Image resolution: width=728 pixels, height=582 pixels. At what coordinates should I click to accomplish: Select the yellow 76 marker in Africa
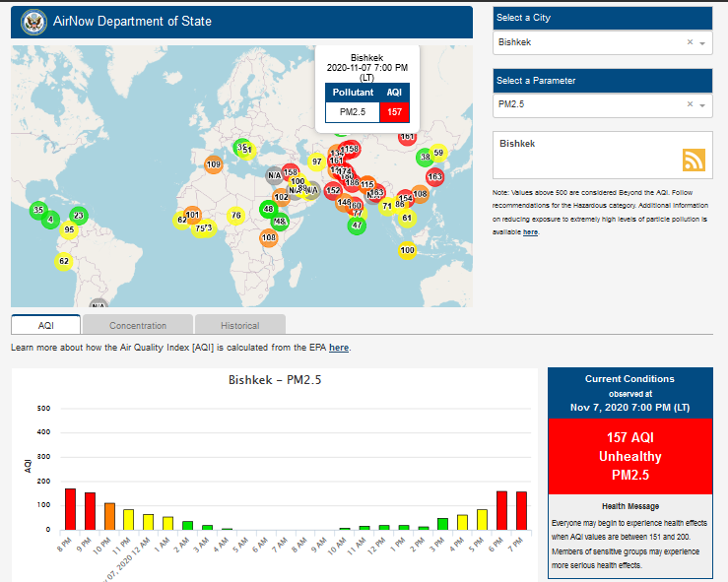(235, 216)
